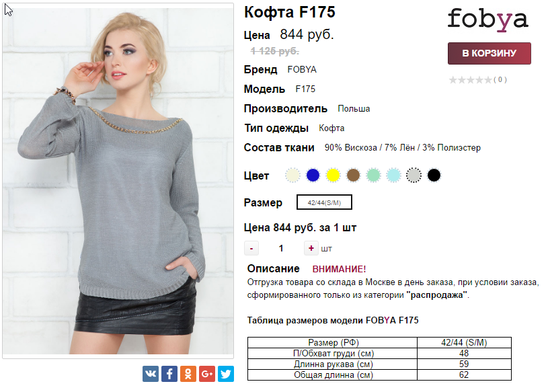Share product on Facebook
Image resolution: width=548 pixels, height=392 pixels.
tap(169, 373)
